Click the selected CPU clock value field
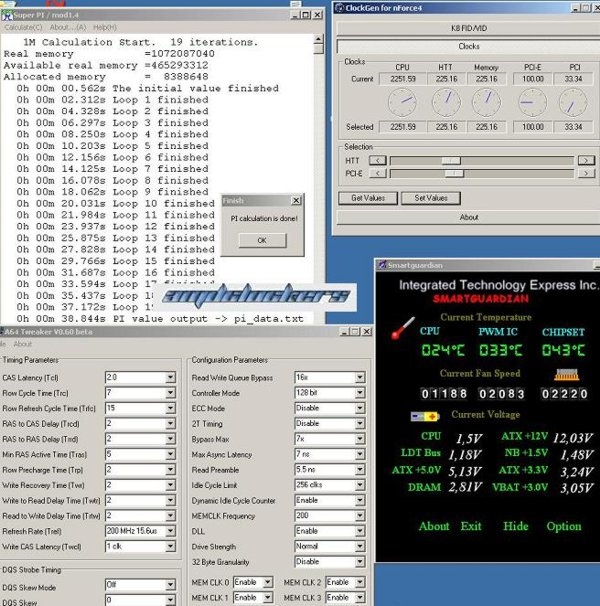The image size is (600, 606). 402,127
